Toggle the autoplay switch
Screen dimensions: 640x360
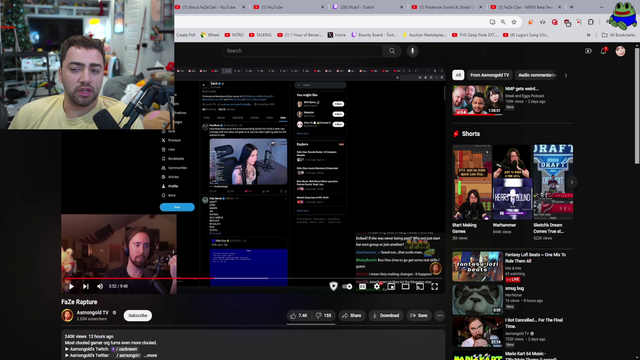347,287
